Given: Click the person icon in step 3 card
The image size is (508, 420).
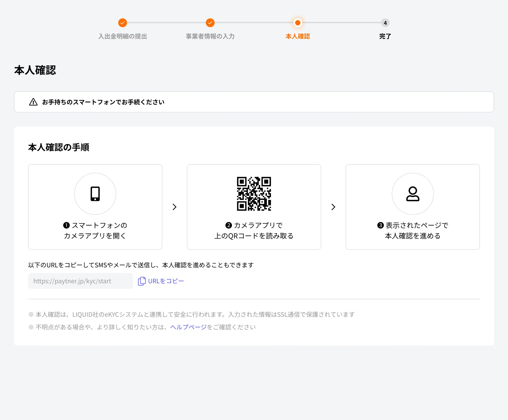Looking at the screenshot, I should pyautogui.click(x=413, y=194).
